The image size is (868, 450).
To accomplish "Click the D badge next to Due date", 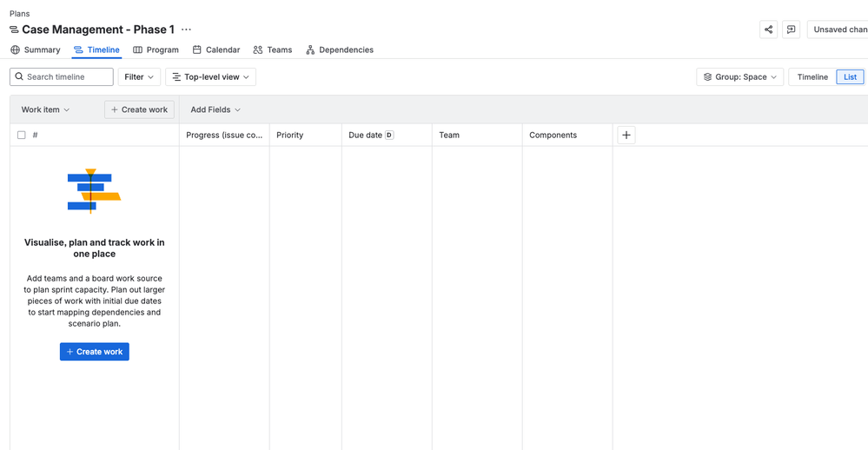I will (x=389, y=135).
